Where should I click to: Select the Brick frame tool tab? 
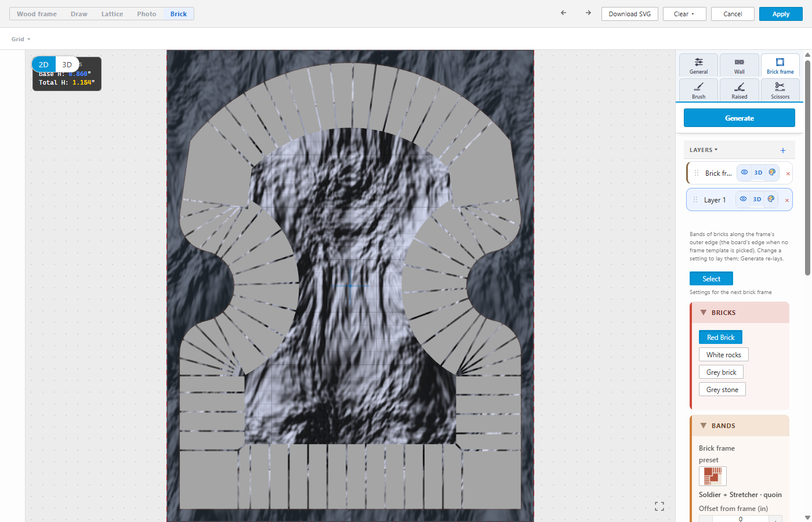click(780, 66)
